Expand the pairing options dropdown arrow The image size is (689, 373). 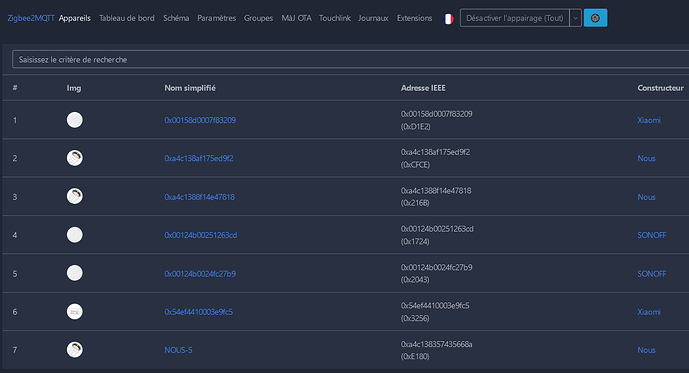[575, 18]
